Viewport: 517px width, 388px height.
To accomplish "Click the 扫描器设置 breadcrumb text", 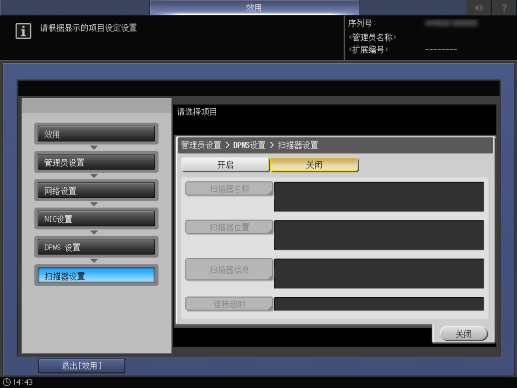I will click(298, 145).
